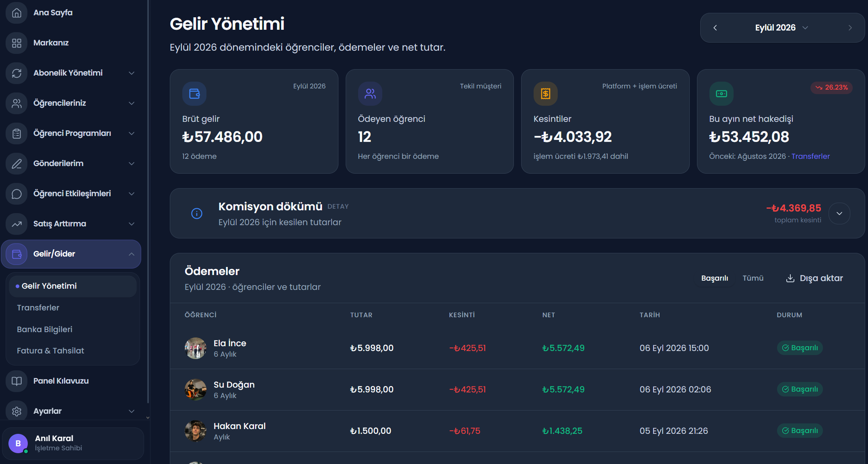Expand Öğrenci Etkileşimleri submenu chevron
Viewport: 868px width, 464px height.
132,194
